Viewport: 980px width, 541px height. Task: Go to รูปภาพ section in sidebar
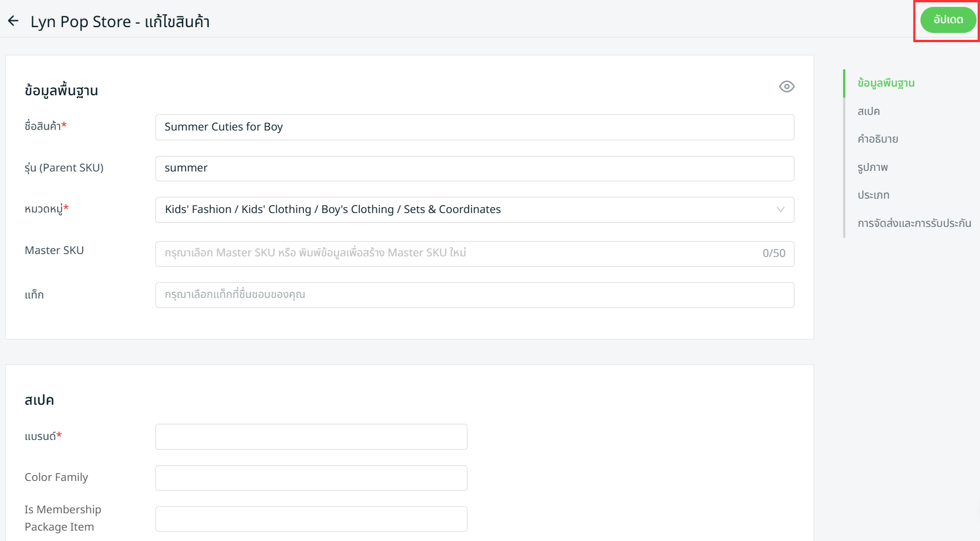pos(873,167)
